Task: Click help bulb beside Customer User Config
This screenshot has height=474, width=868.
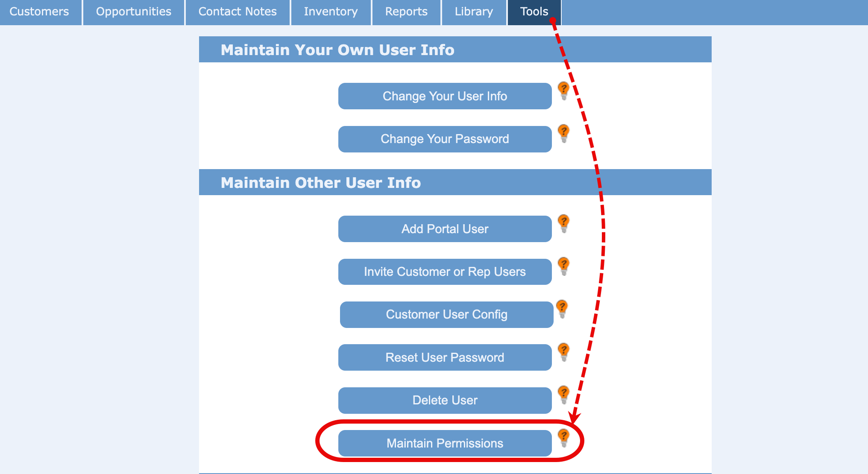Action: (x=562, y=309)
